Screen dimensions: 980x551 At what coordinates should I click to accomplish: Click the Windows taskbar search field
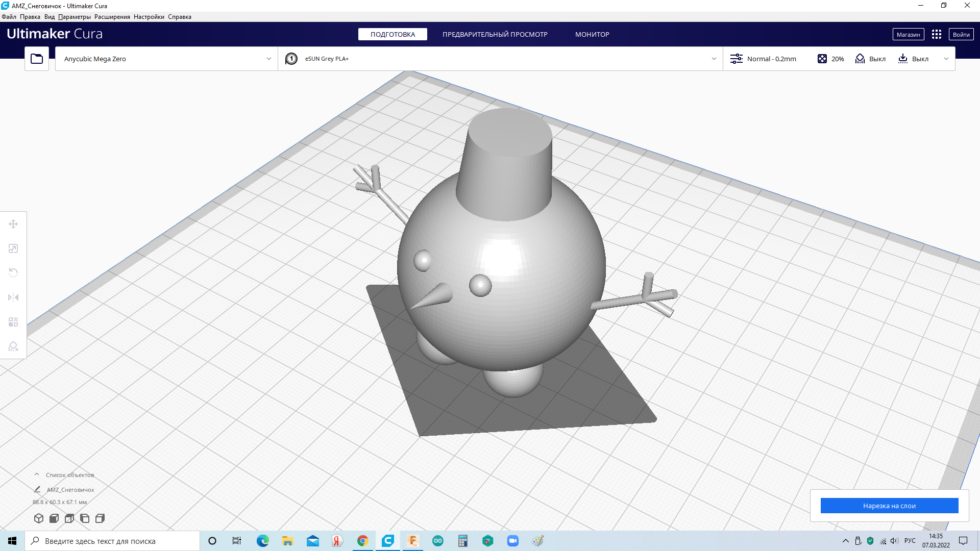(112, 541)
